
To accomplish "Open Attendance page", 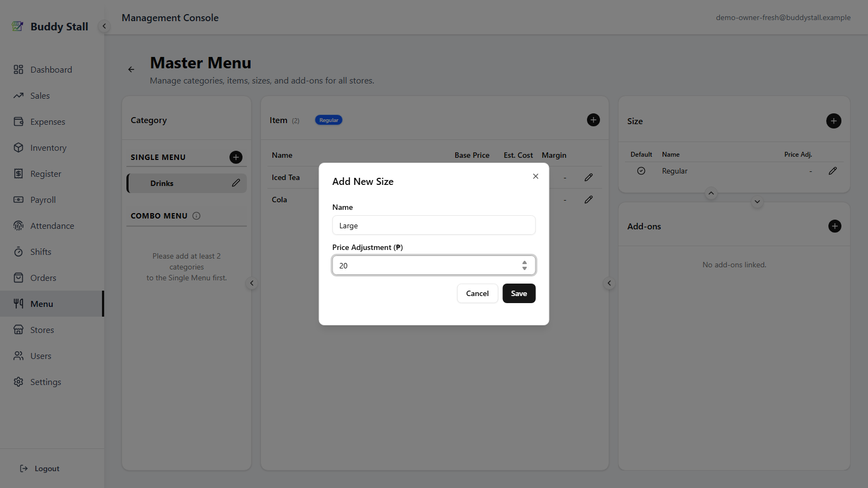I will 52,226.
